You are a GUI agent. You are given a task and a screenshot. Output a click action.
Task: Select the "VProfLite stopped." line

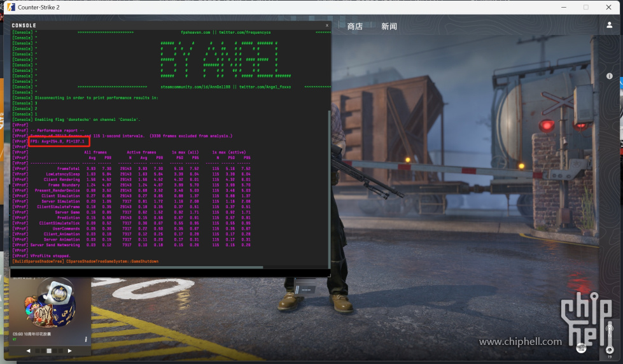(50, 256)
